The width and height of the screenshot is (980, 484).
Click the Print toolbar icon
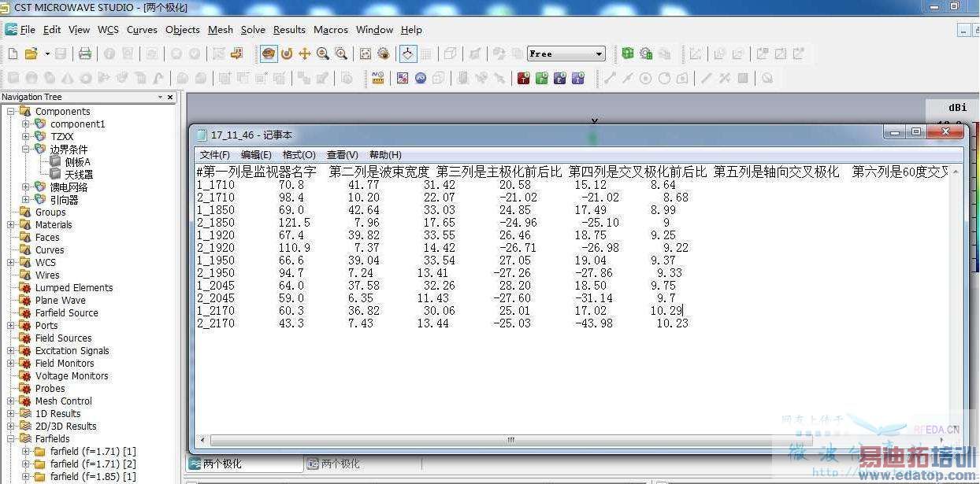pyautogui.click(x=84, y=54)
